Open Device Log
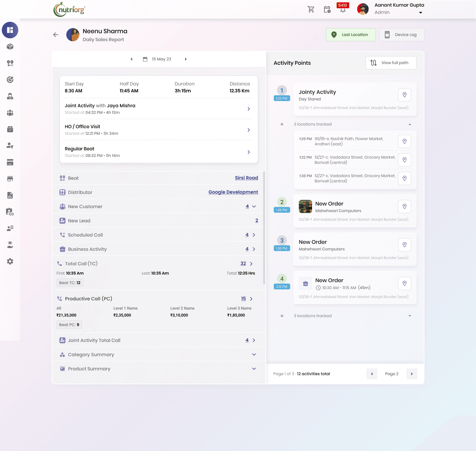Screen dimensions: 476x451 (402, 35)
